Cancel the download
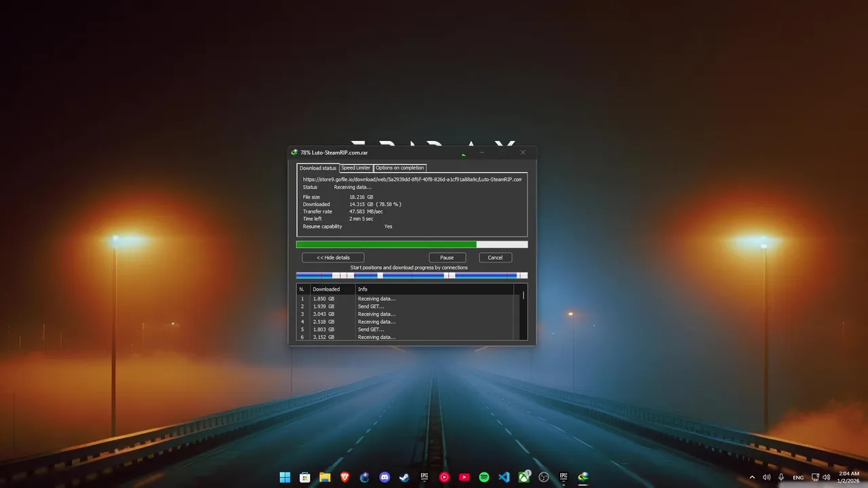 click(x=495, y=258)
